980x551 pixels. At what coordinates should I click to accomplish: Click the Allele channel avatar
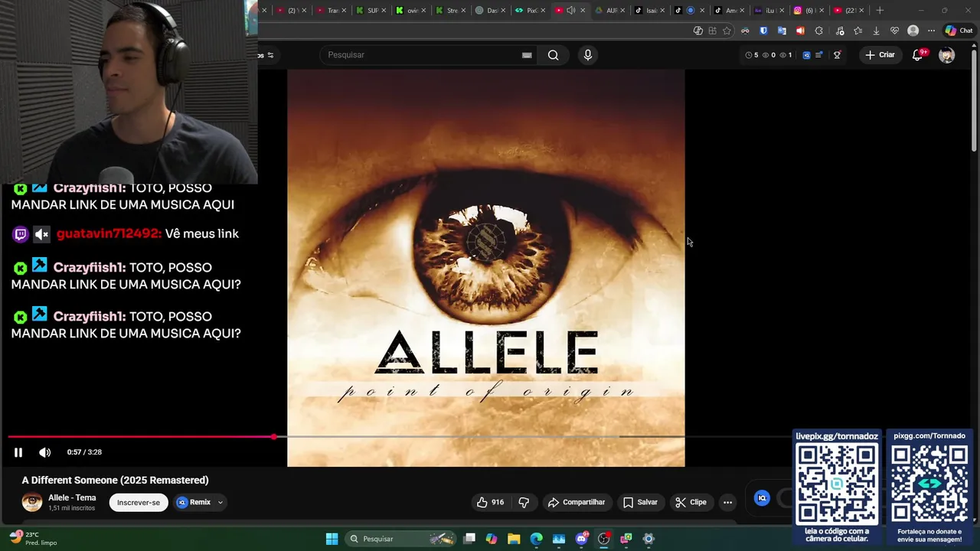click(x=32, y=502)
